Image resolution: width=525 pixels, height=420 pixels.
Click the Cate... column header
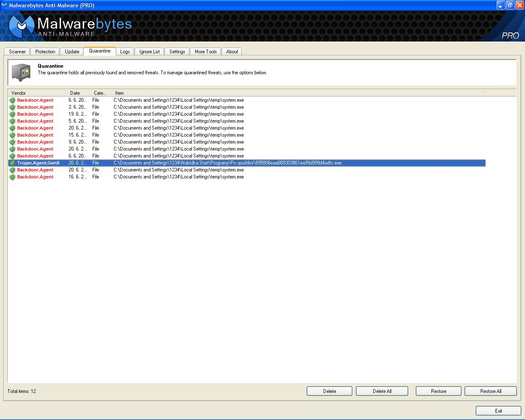pyautogui.click(x=100, y=93)
